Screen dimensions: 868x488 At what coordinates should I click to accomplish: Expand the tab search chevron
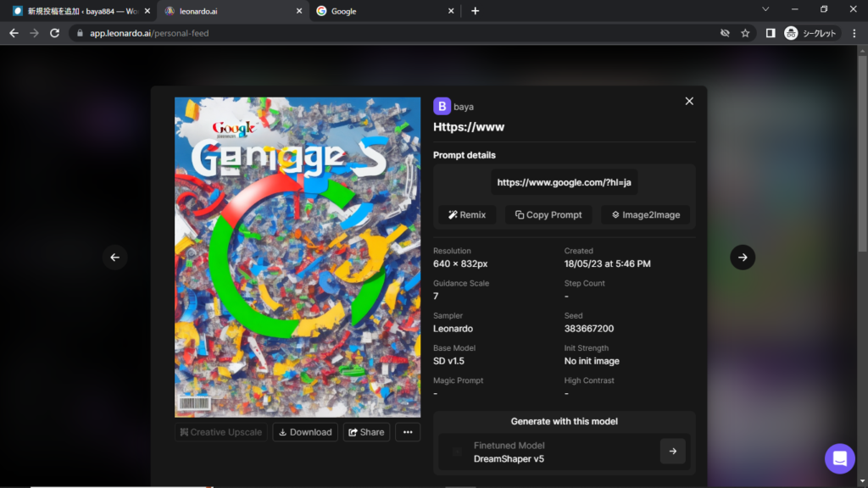click(x=765, y=10)
